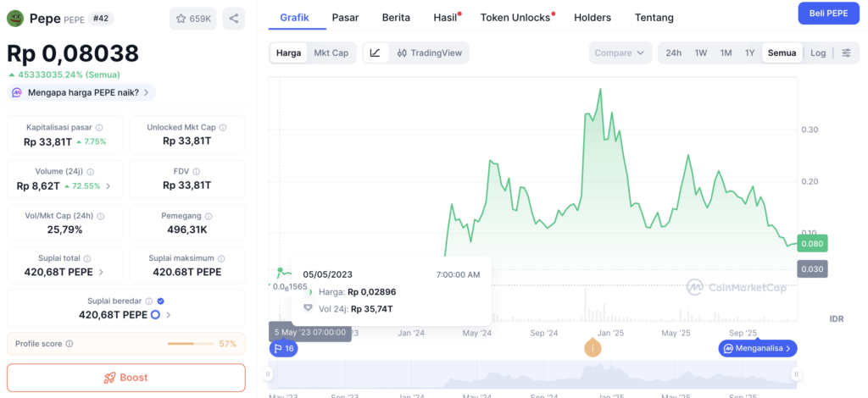Open chart settings sliders icon
Viewport: 868px width, 398px height.
click(847, 53)
